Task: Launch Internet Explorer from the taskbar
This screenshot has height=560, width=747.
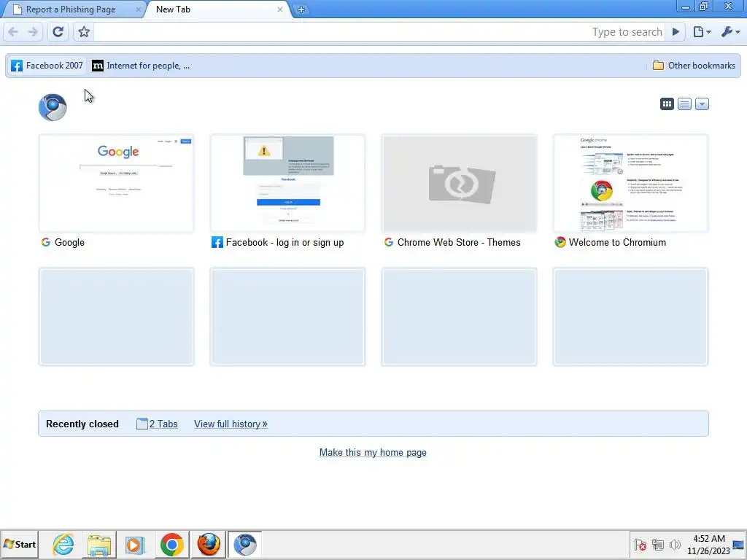Action: (x=63, y=544)
